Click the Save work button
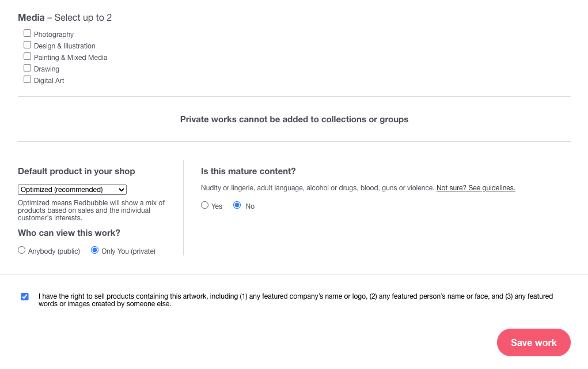The image size is (588, 369). pyautogui.click(x=534, y=342)
